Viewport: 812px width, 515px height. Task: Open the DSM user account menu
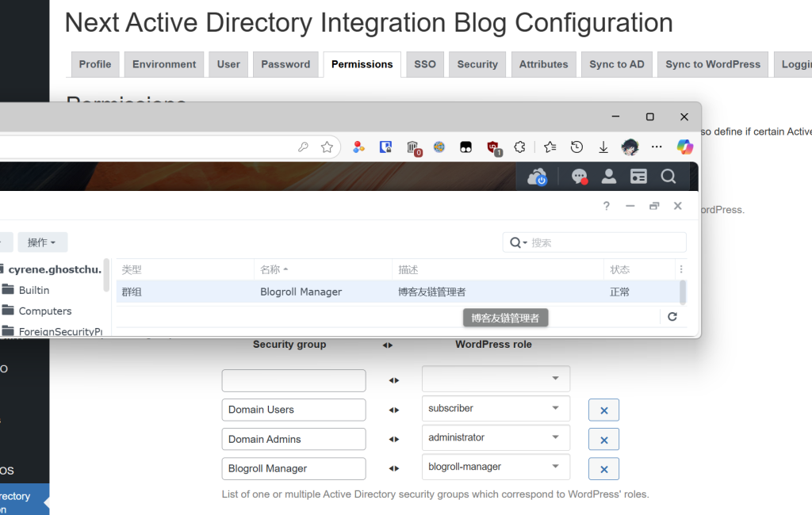click(608, 177)
